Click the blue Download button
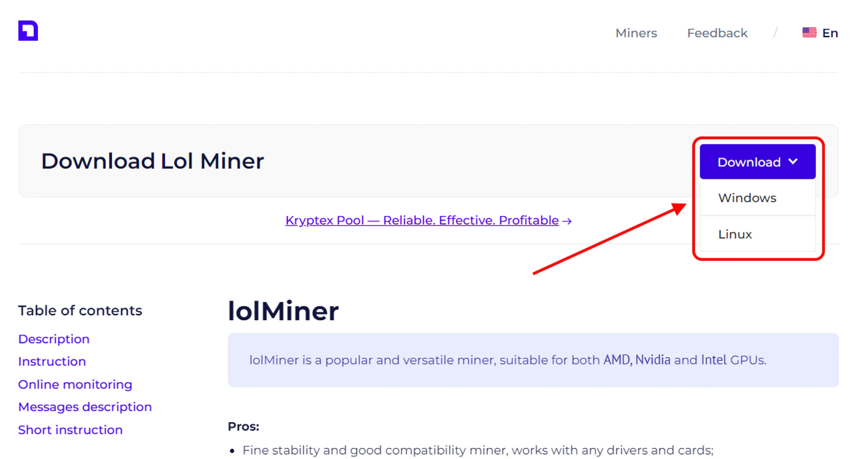868x459 pixels. click(749, 162)
